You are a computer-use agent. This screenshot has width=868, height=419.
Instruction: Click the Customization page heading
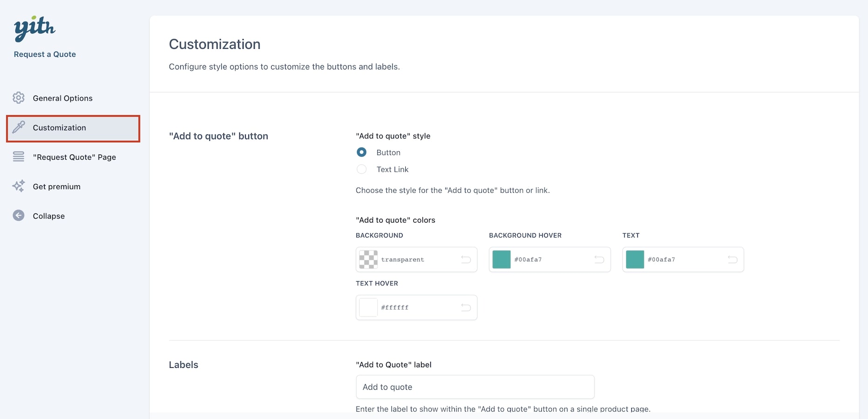click(x=215, y=44)
